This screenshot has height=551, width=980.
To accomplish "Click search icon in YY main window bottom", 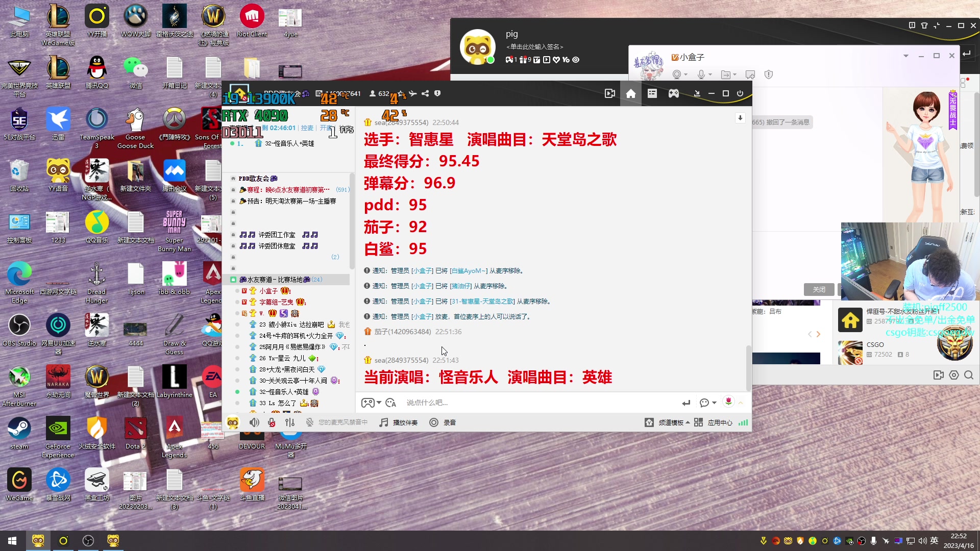I will pyautogui.click(x=968, y=375).
